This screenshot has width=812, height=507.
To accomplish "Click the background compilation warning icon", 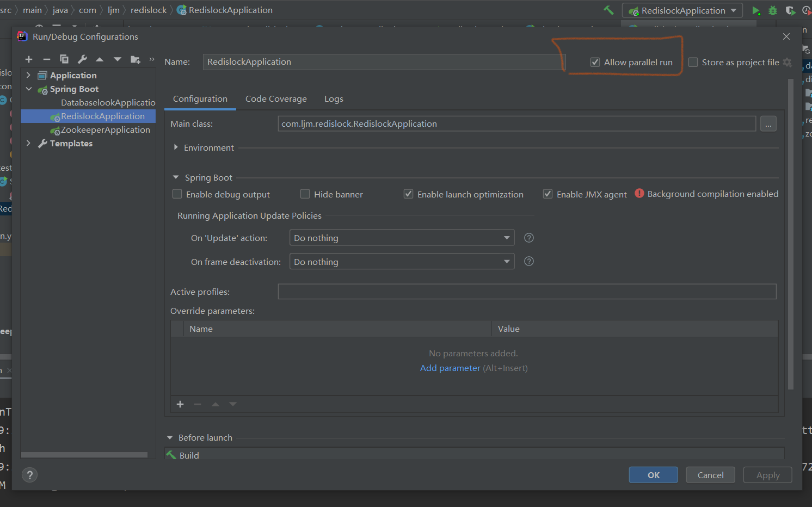I will coord(639,194).
